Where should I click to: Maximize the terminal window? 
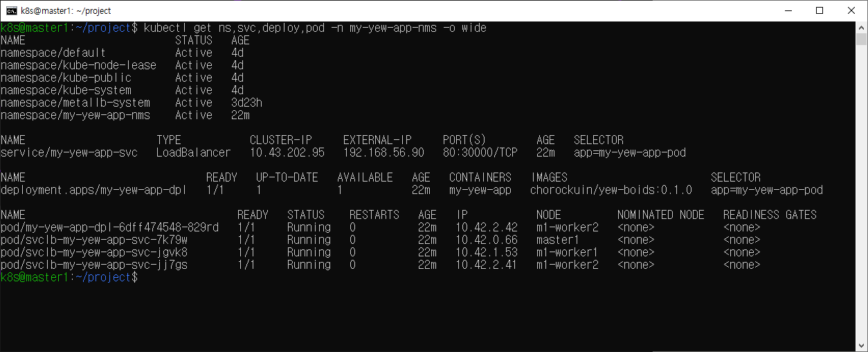[820, 10]
